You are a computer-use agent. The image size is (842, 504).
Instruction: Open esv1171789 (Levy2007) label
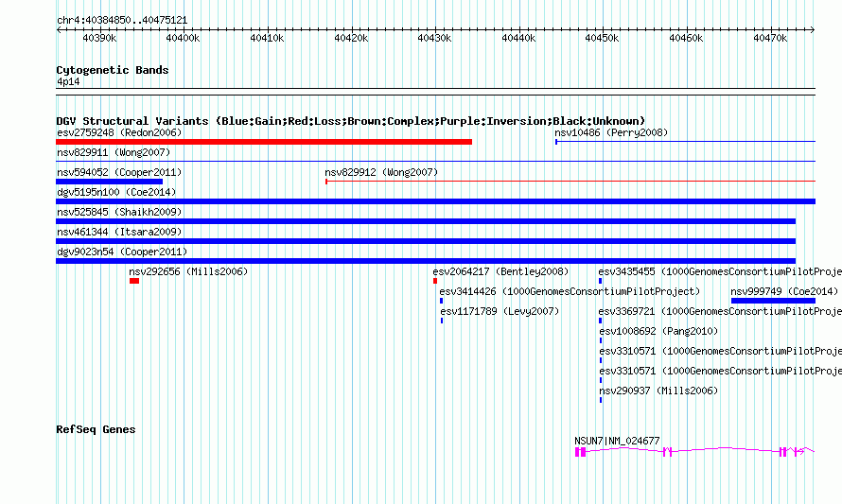click(500, 311)
